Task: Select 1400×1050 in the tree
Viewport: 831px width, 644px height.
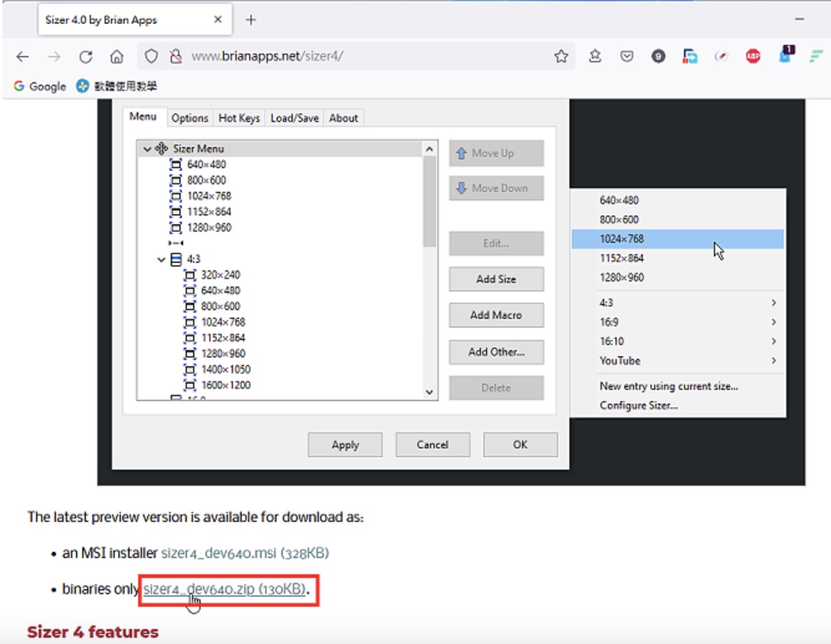Action: coord(226,369)
